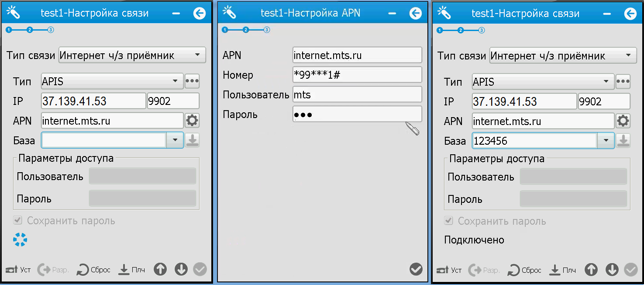Click the down arrow button in the left window

point(181,269)
